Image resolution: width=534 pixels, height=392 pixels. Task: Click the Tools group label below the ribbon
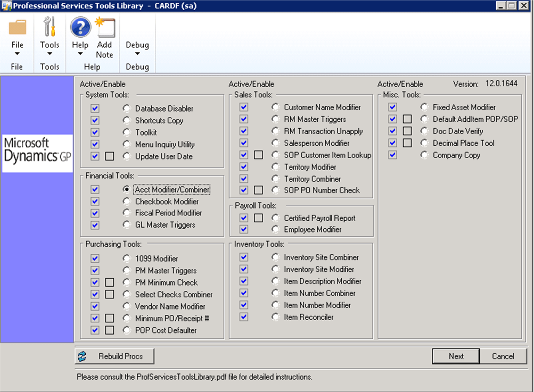tap(50, 66)
